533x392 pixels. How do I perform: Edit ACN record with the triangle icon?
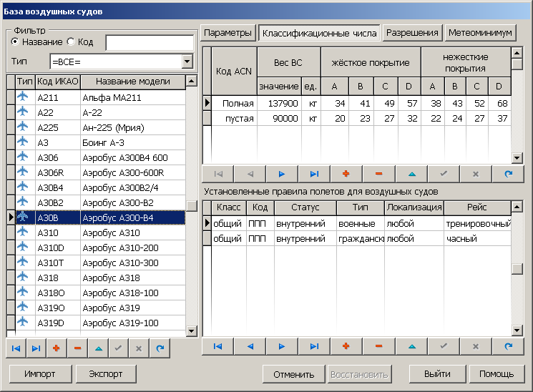click(x=411, y=174)
